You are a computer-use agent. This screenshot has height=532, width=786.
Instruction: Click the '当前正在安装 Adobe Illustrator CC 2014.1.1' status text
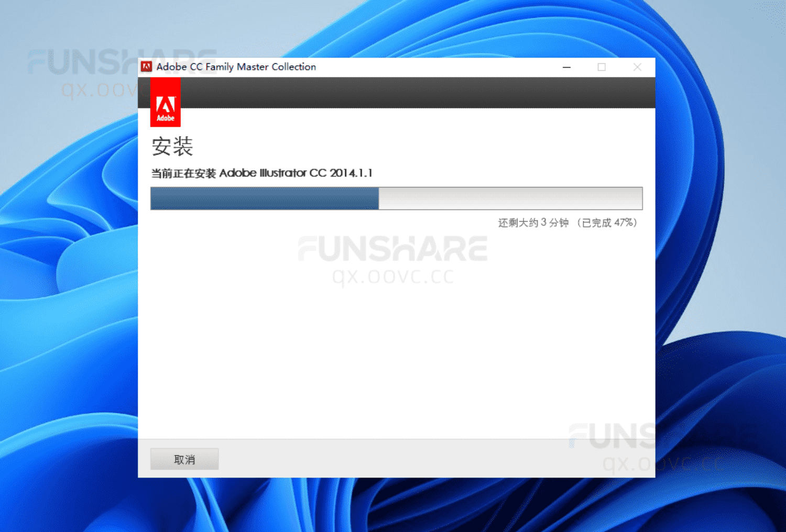(x=261, y=173)
